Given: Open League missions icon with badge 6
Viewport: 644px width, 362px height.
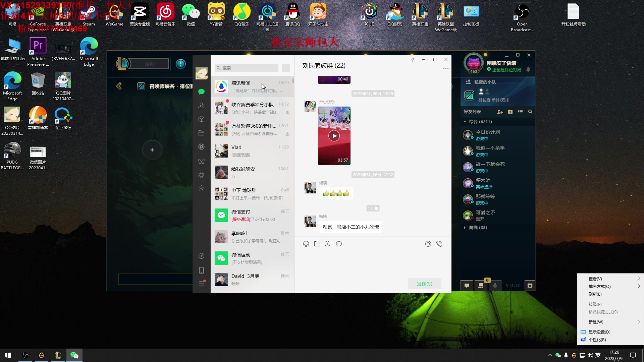Looking at the screenshot, I should (481, 286).
